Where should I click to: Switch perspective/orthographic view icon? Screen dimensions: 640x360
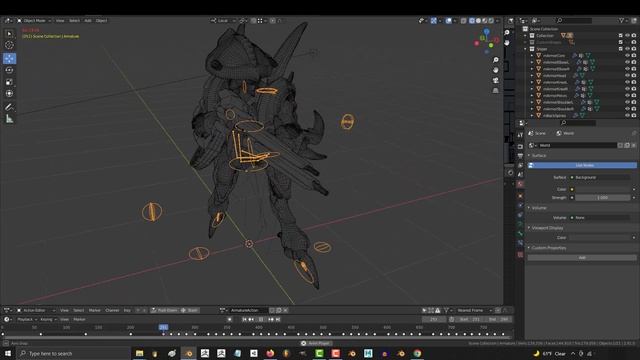(496, 91)
